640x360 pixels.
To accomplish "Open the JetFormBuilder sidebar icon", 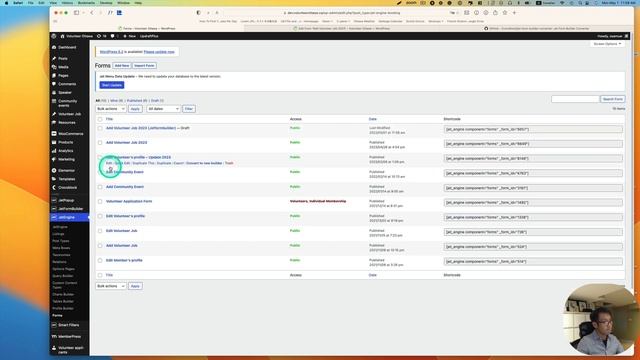I will click(x=54, y=209).
